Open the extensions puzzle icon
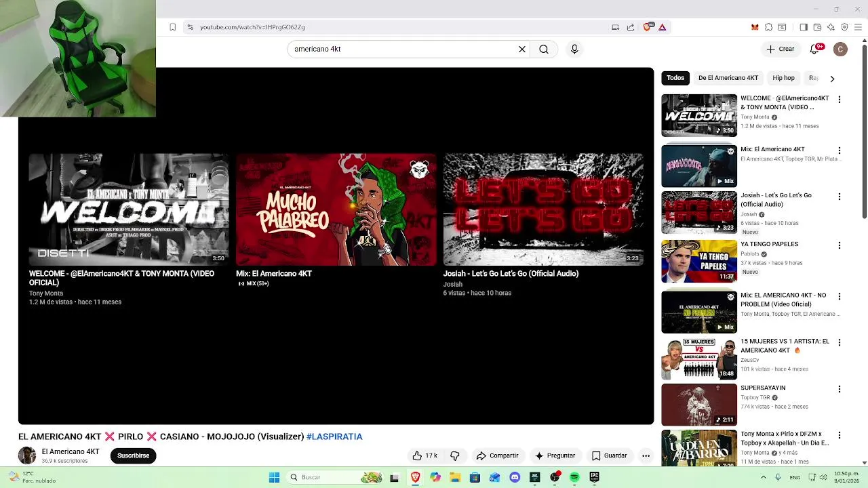This screenshot has width=868, height=488. (768, 27)
